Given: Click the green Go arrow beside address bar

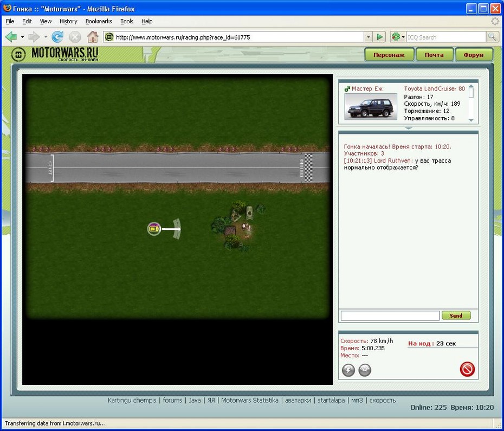Looking at the screenshot, I should point(379,37).
